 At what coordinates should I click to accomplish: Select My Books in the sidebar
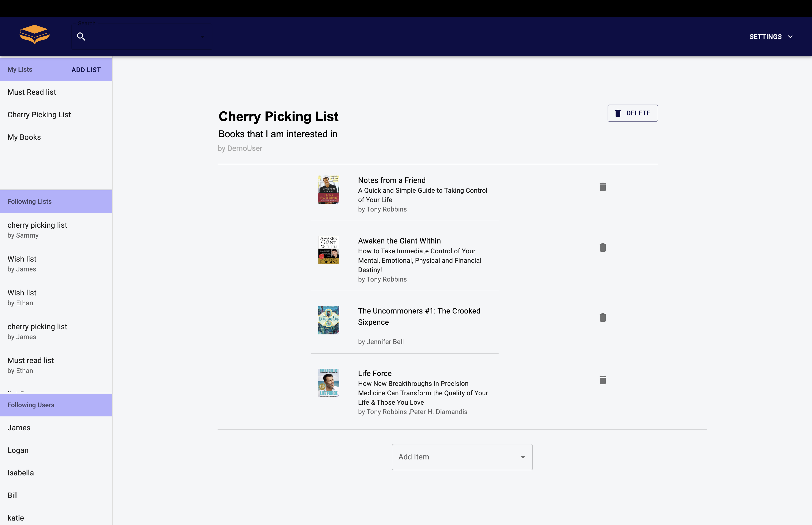pyautogui.click(x=24, y=137)
